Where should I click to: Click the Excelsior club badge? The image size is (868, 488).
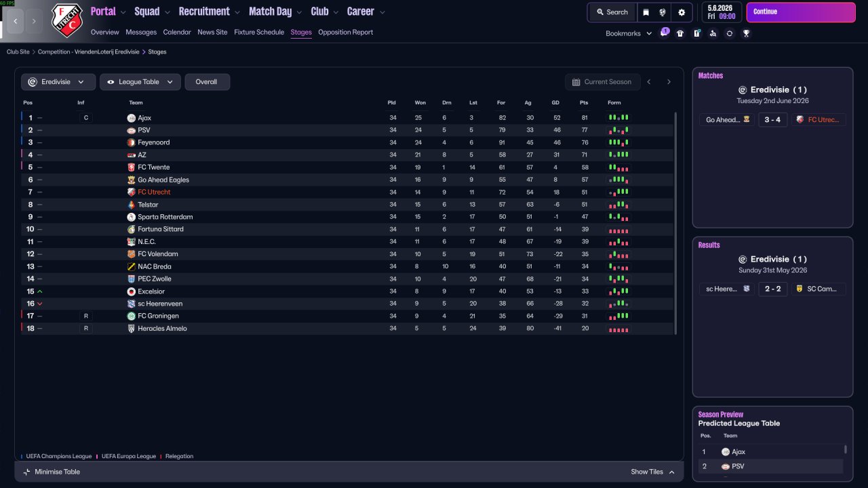pyautogui.click(x=132, y=291)
